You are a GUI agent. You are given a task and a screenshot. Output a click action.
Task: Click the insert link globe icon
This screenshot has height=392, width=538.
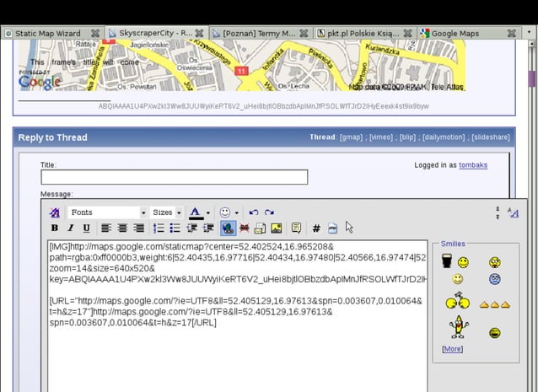[227, 228]
